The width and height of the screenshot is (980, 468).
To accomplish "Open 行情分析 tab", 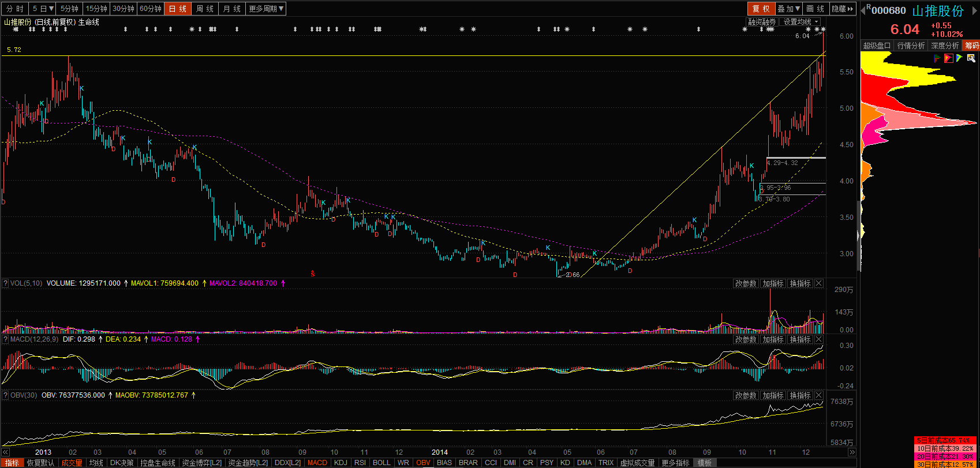I will [x=911, y=46].
